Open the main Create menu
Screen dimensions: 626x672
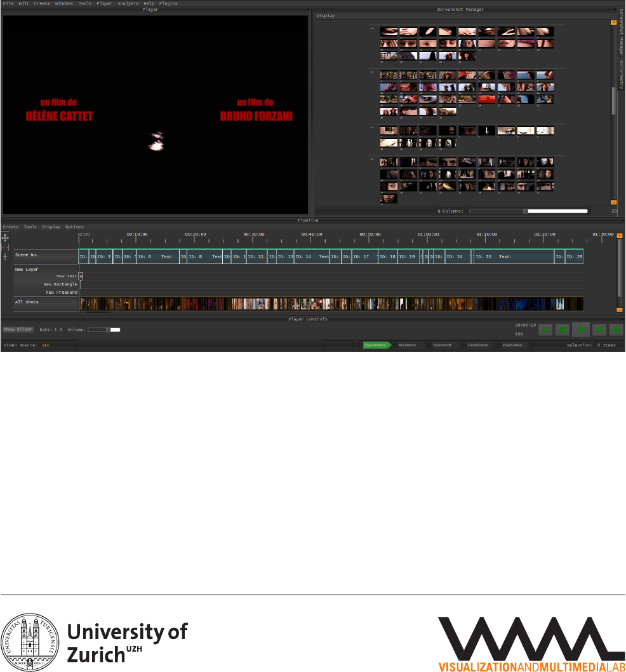pos(42,3)
